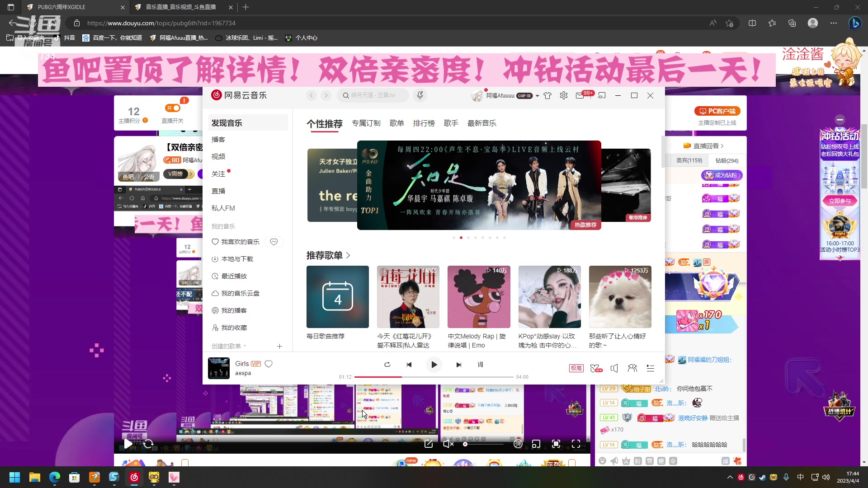Click the 成为钻粉 button
Screen dimensions: 868x488
point(722,175)
